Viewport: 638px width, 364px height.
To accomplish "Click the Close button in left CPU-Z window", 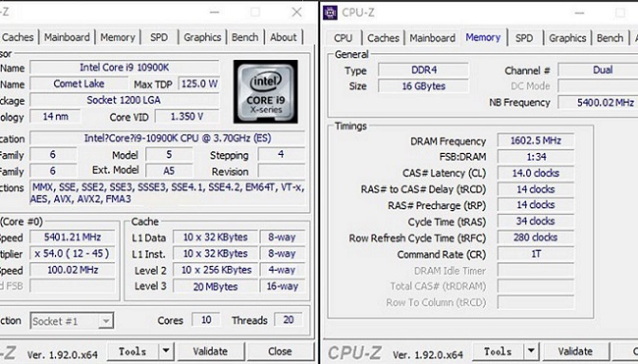I will click(280, 351).
